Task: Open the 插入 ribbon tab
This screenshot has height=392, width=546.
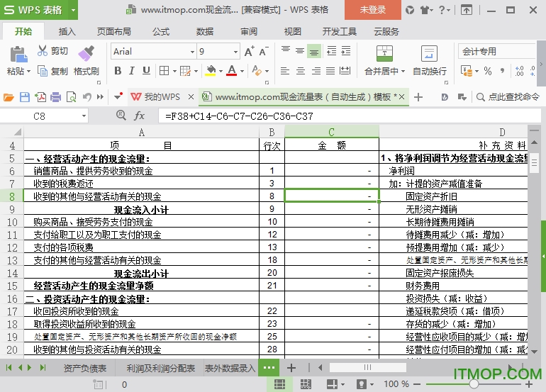Action: tap(67, 32)
